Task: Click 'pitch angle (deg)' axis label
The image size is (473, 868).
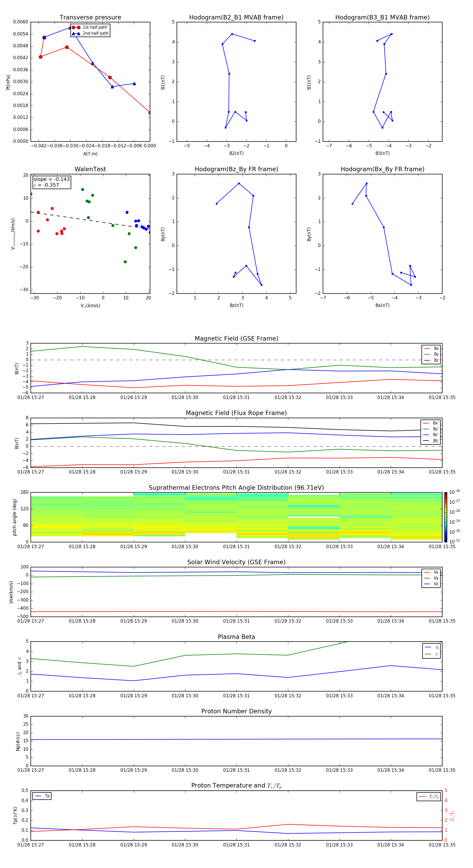Action: [x=14, y=517]
